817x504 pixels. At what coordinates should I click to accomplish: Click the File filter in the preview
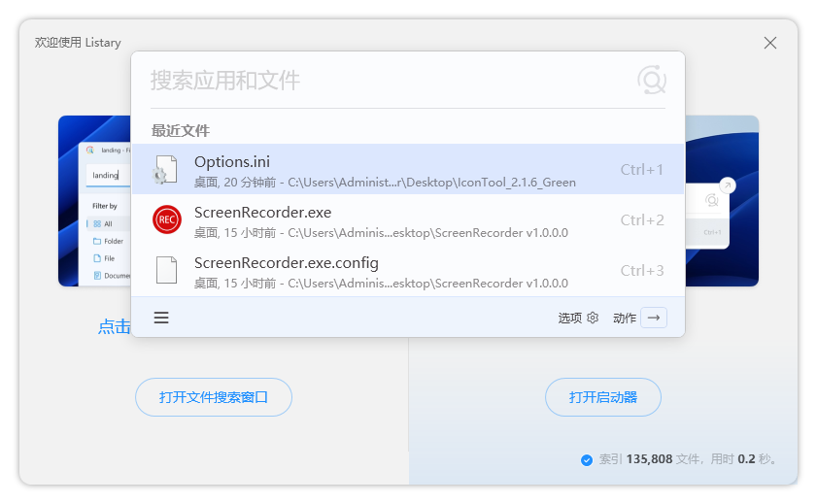104,258
